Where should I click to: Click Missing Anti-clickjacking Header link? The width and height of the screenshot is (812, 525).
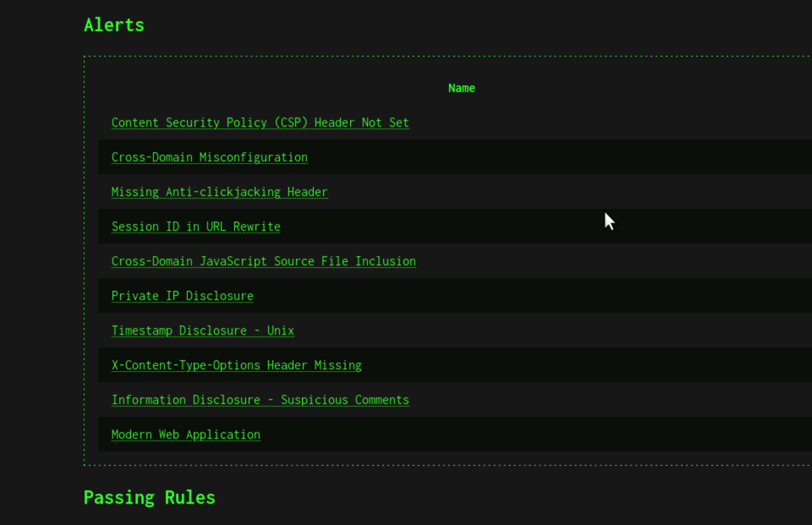tap(219, 192)
